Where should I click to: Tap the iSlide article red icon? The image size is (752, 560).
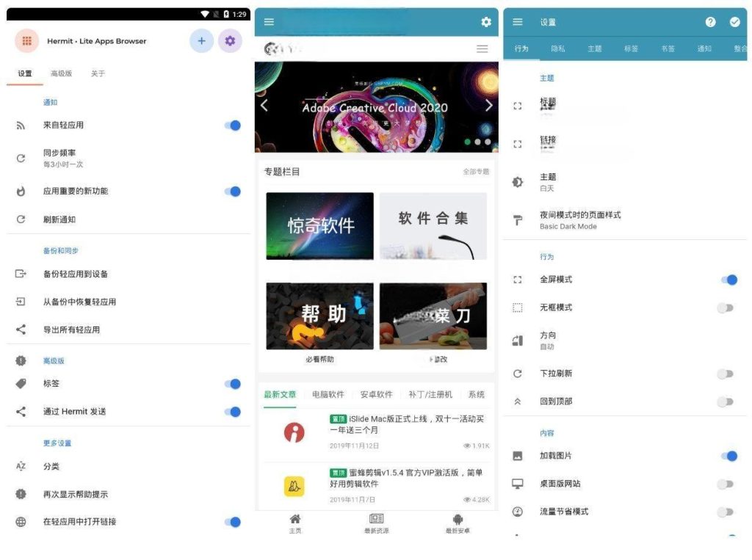pyautogui.click(x=294, y=432)
